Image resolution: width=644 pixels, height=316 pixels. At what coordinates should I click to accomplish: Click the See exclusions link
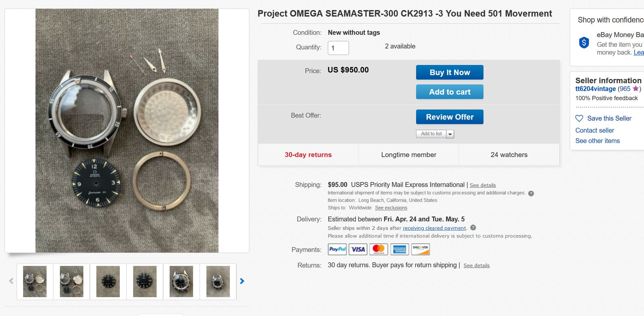click(x=391, y=208)
